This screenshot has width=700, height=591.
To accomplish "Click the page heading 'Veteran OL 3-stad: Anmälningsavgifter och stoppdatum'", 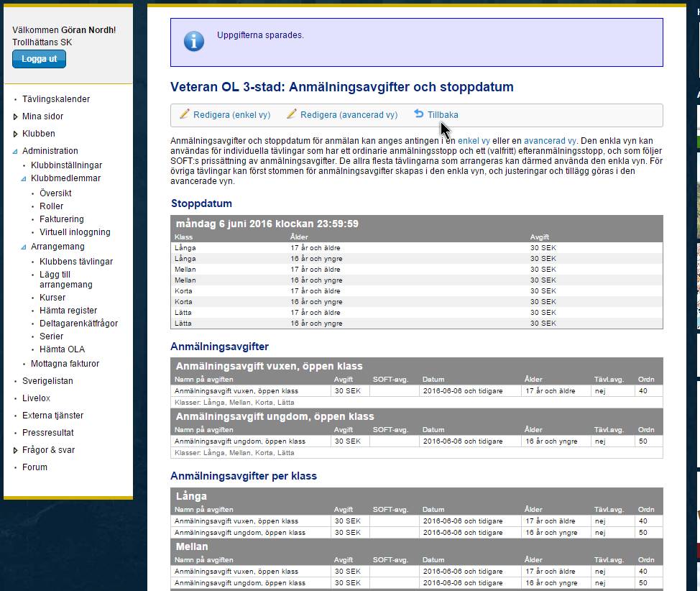I will pyautogui.click(x=342, y=87).
